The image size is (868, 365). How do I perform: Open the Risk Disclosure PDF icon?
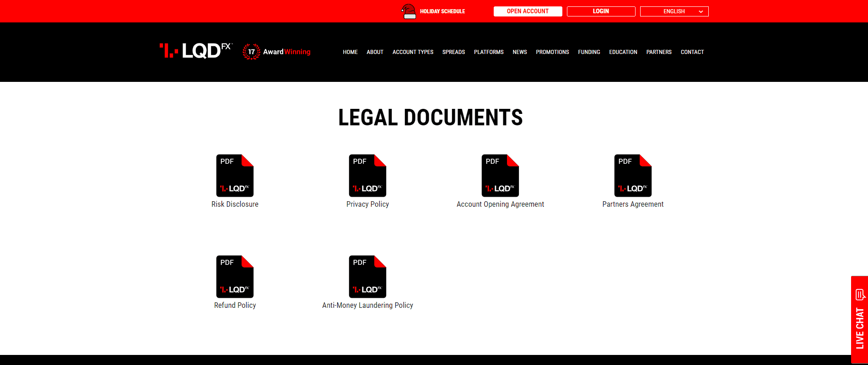click(235, 176)
